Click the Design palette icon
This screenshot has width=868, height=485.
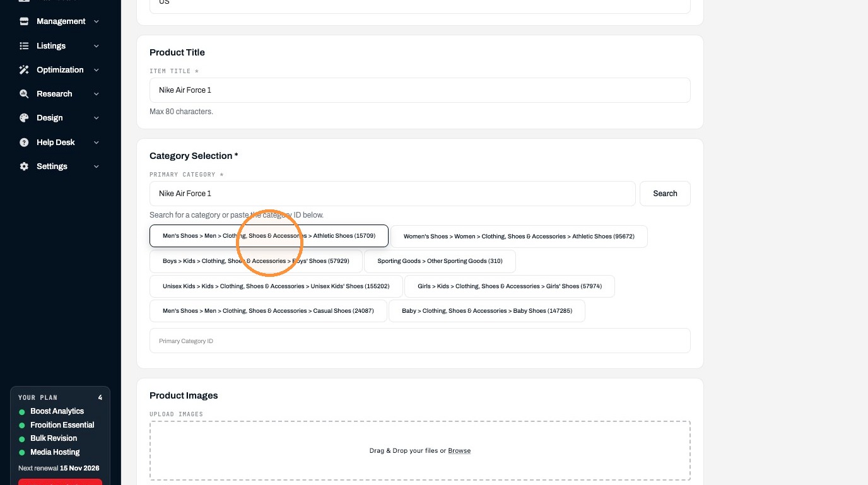click(24, 118)
